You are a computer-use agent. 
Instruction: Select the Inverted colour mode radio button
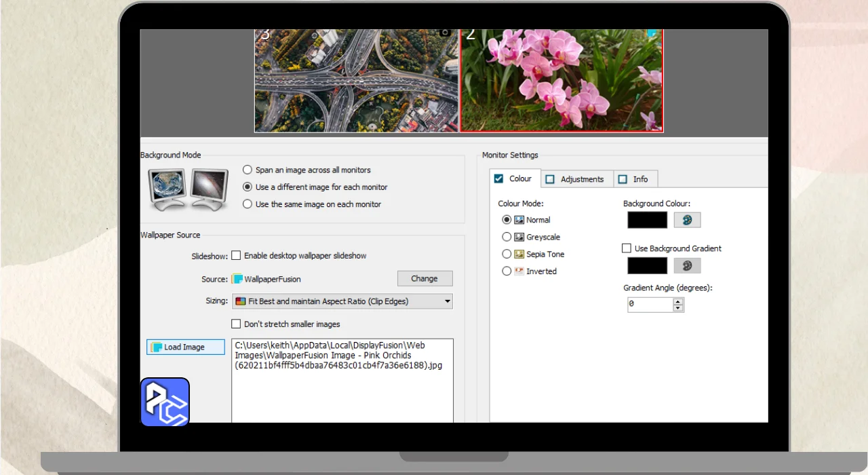tap(507, 271)
